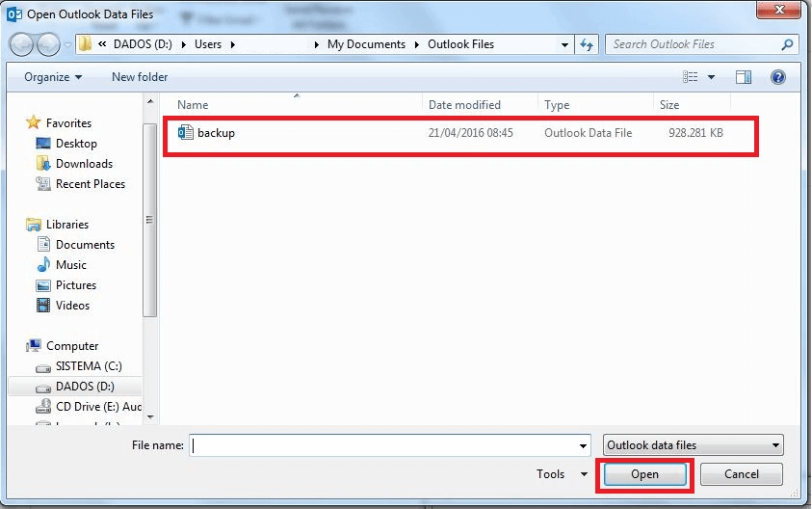Select Favorites in navigation pane

(x=68, y=122)
